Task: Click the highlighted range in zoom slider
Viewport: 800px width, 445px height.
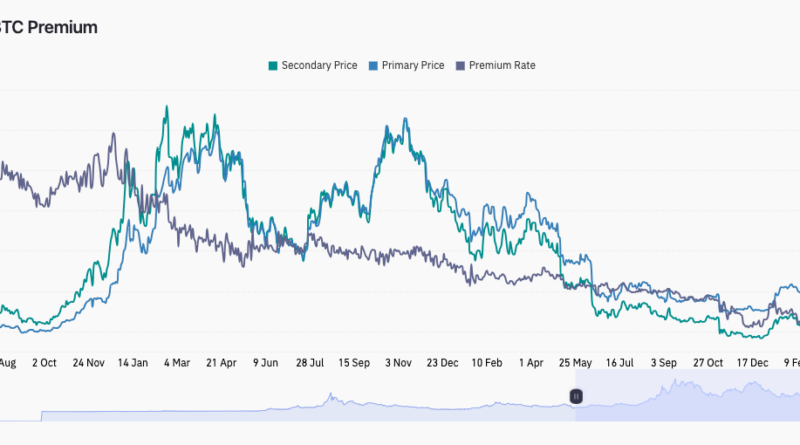Action: [690, 397]
